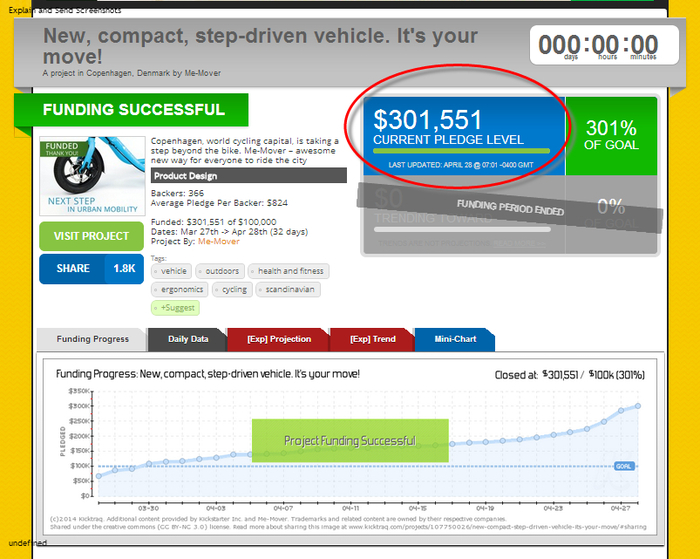The height and width of the screenshot is (559, 700).
Task: Click the 301% OF GOAL box
Action: [611, 136]
